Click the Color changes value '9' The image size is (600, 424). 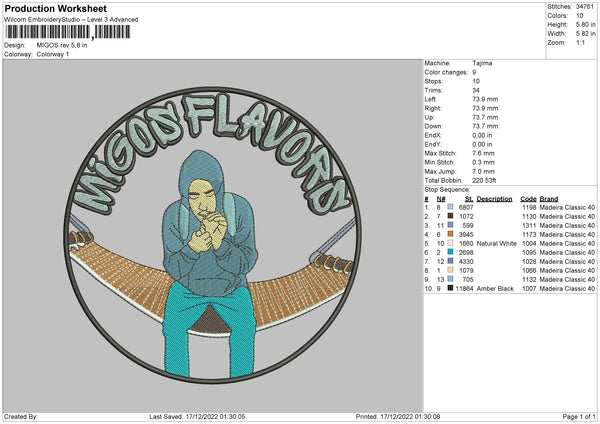[474, 72]
